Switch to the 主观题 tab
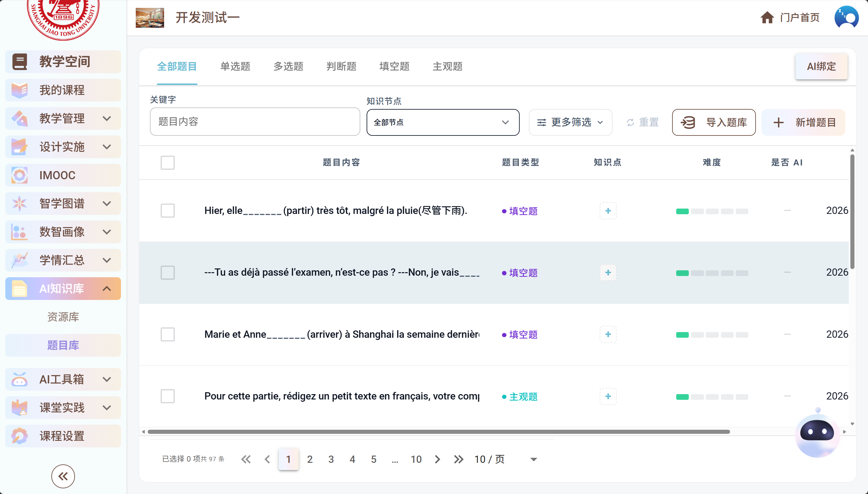The image size is (868, 494). 448,66
